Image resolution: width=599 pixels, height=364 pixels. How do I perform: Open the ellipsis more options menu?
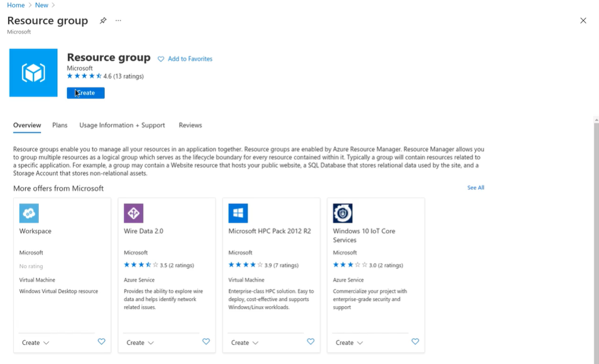pyautogui.click(x=118, y=21)
